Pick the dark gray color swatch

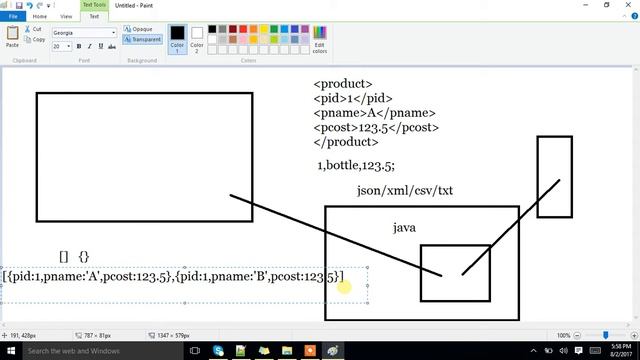pos(222,29)
